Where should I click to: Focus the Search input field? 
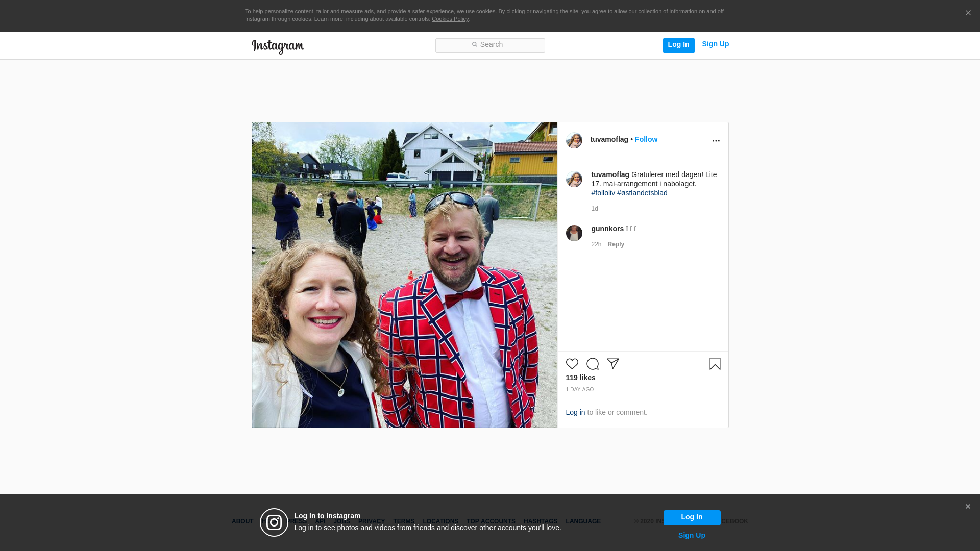[490, 45]
